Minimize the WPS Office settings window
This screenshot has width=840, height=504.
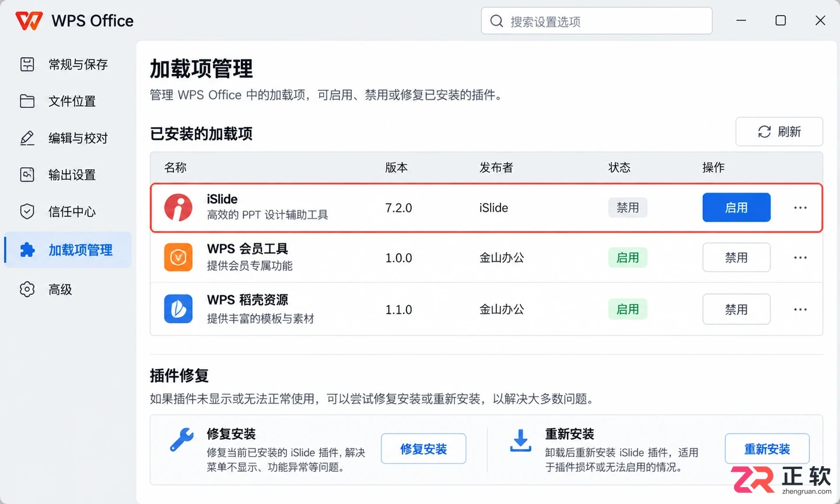point(741,20)
